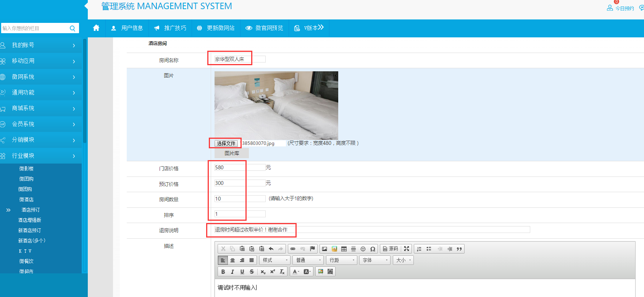This screenshot has width=644, height=297.
Task: Open the 微官网预览 menu item
Action: click(265, 28)
